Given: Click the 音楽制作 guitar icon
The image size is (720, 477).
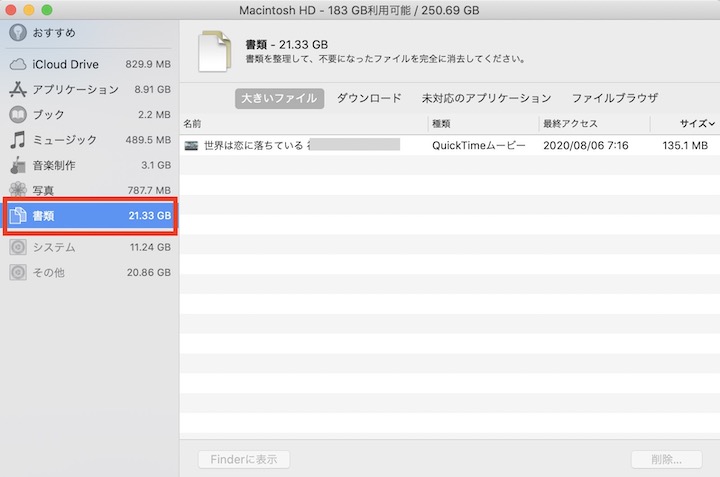Looking at the screenshot, I should 18,165.
